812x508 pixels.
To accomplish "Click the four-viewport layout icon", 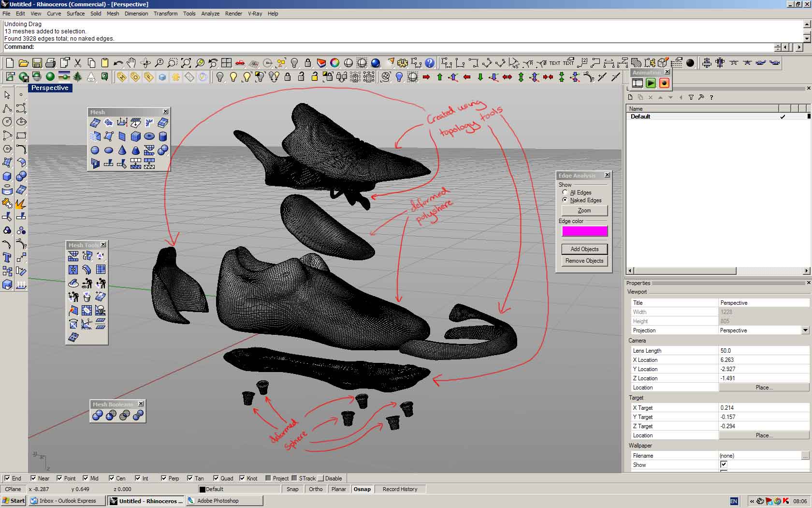I will (227, 63).
